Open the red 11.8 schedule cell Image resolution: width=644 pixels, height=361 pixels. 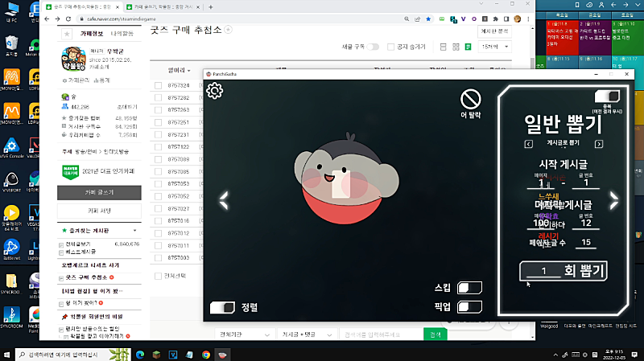point(562,37)
